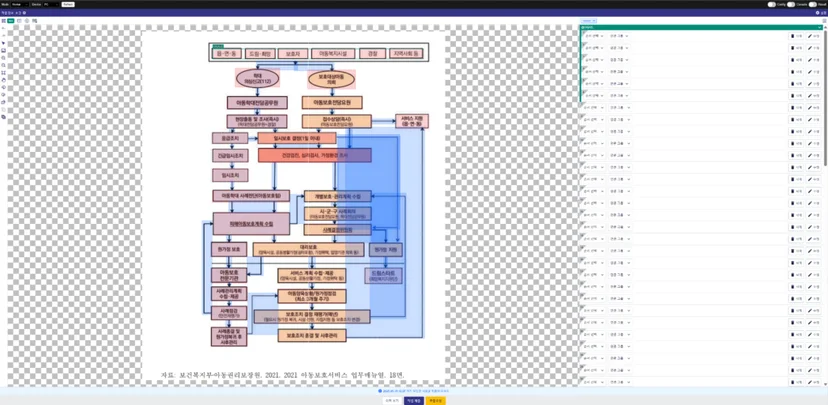Click the Refresh button in top bar

[x=68, y=4]
